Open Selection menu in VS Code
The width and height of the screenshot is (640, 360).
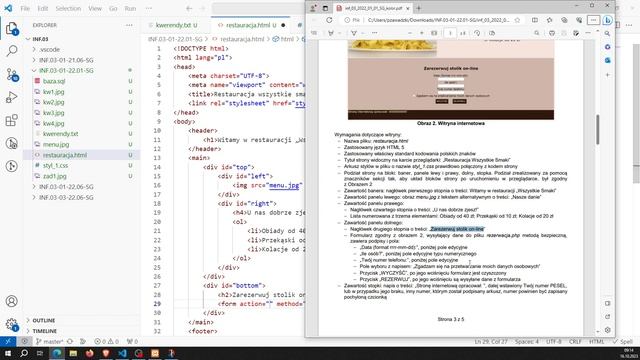(68, 8)
